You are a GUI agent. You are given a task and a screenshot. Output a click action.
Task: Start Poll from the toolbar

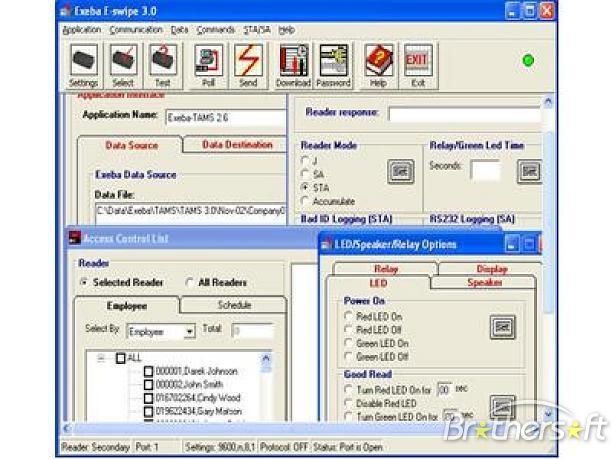(208, 66)
